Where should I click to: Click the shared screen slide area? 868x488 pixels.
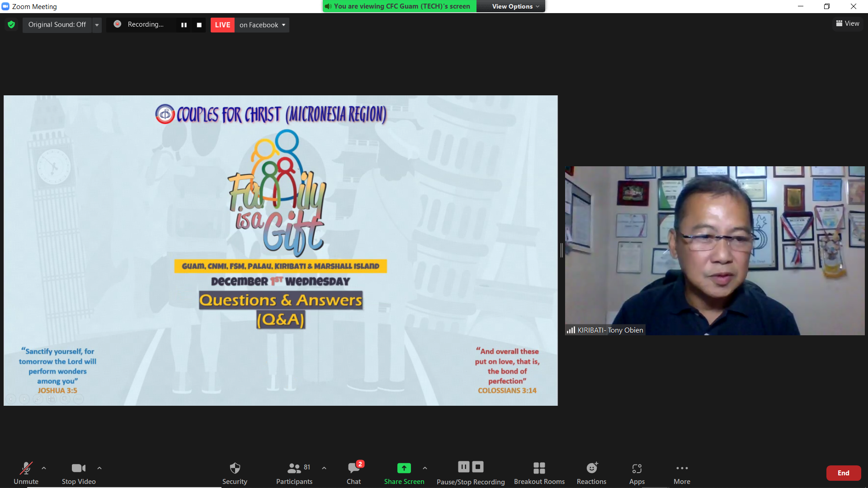[x=281, y=250]
